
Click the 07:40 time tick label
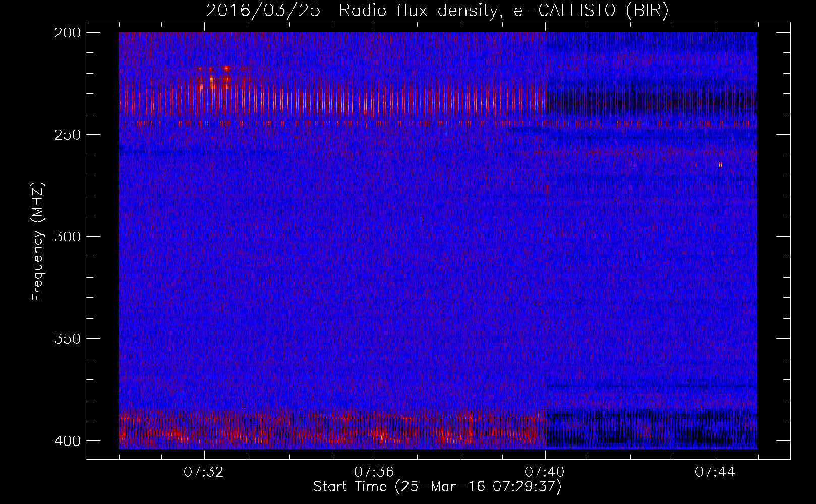click(x=545, y=472)
